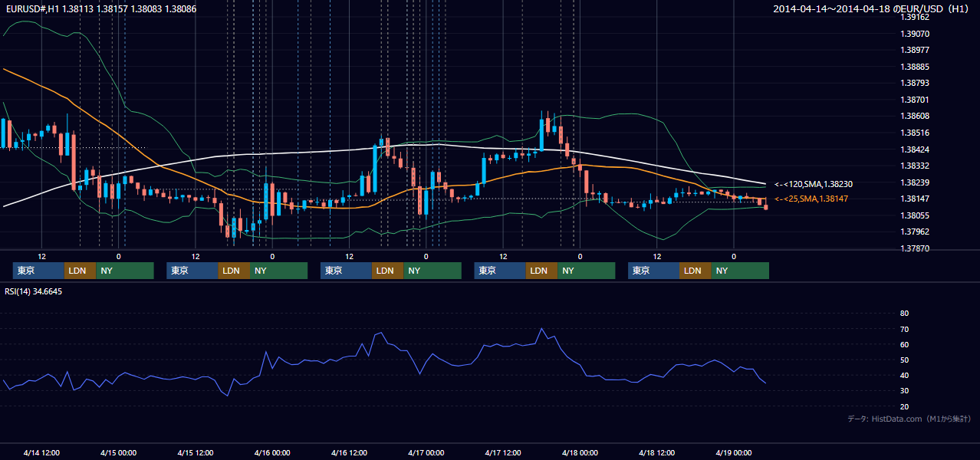This screenshot has width=980, height=460.
Task: Click RSI axis level 40
Action: click(904, 376)
